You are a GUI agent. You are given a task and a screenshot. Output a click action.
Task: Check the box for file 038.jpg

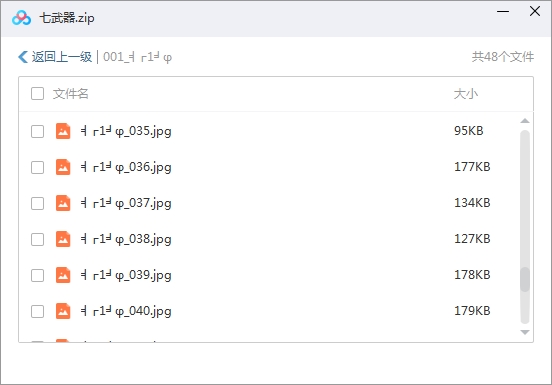(x=37, y=239)
